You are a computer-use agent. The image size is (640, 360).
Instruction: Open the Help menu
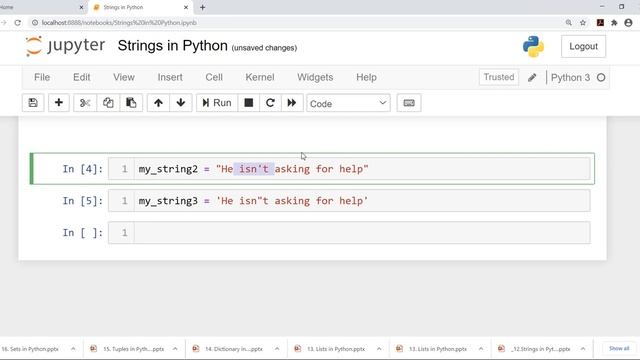click(x=366, y=77)
